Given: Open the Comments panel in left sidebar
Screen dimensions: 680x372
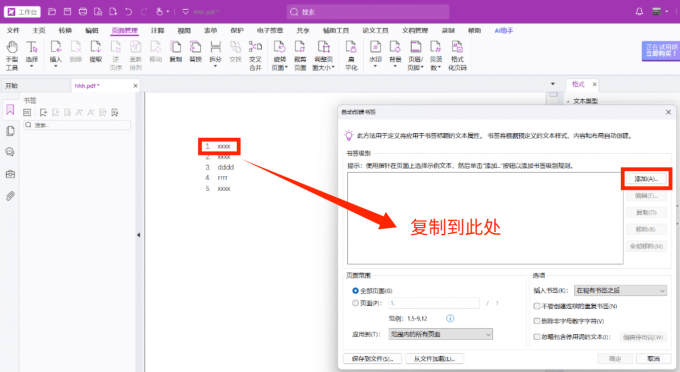Looking at the screenshot, I should pos(10,152).
